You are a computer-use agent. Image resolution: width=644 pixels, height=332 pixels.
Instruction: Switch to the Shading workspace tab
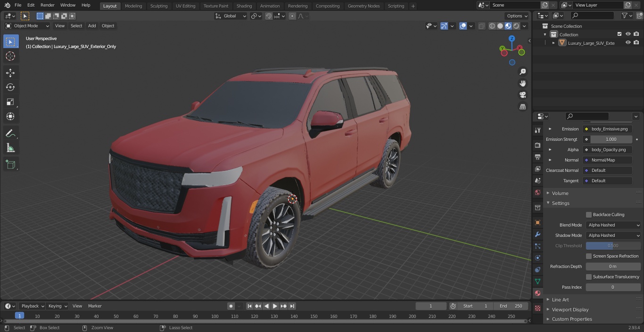(x=244, y=6)
